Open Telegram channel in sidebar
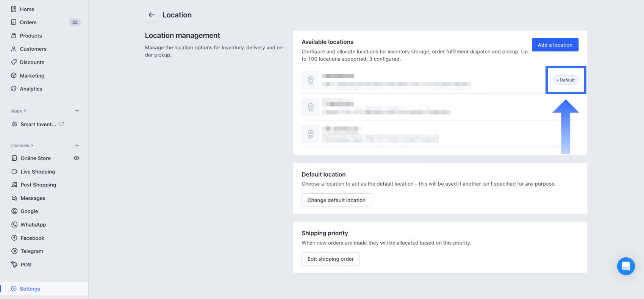Screen dimensions: 644x299 32,251
